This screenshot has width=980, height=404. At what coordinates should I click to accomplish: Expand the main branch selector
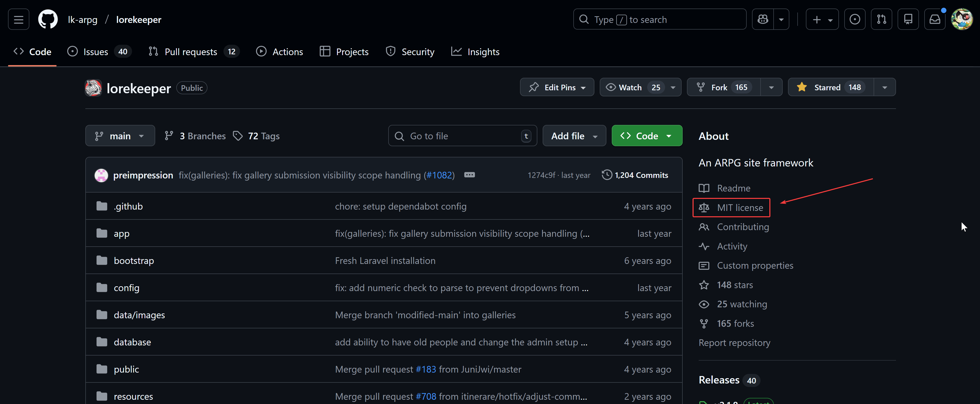[x=120, y=135]
